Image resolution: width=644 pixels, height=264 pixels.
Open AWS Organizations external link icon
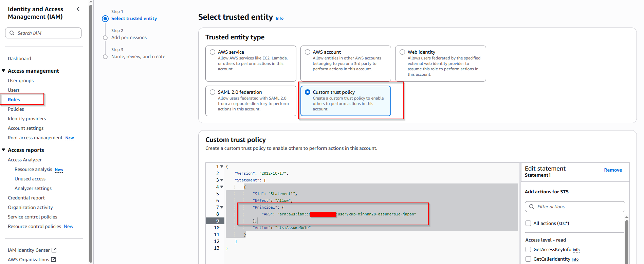tap(53, 260)
